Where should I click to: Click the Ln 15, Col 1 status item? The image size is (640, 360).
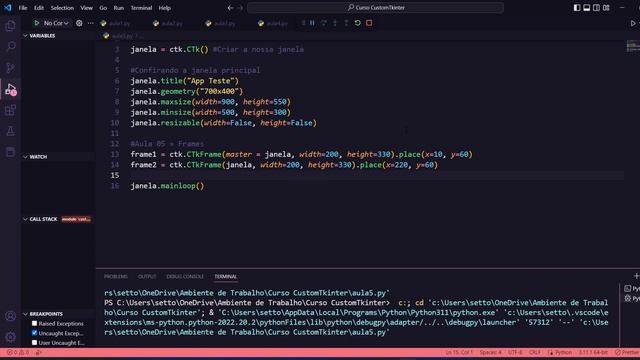pyautogui.click(x=459, y=352)
